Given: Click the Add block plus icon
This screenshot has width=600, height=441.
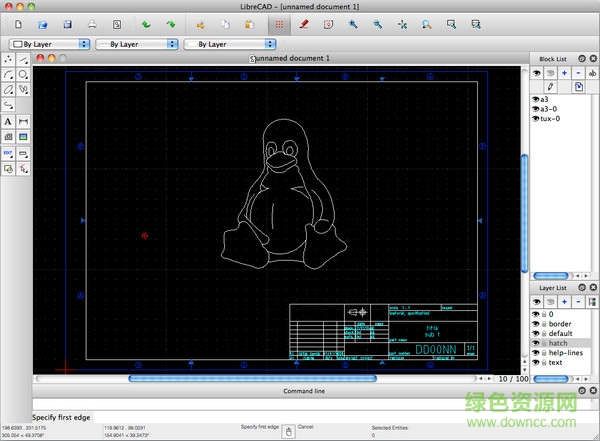Looking at the screenshot, I should 564,73.
